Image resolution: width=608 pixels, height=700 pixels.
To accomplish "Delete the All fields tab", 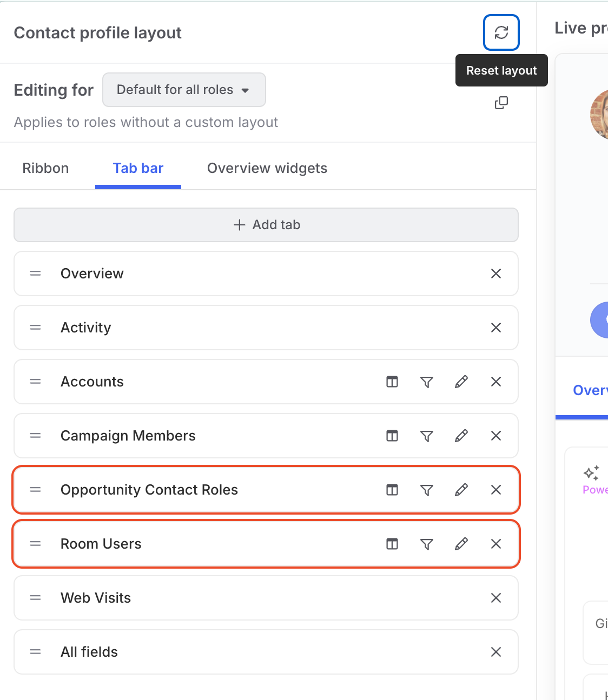I will point(496,652).
